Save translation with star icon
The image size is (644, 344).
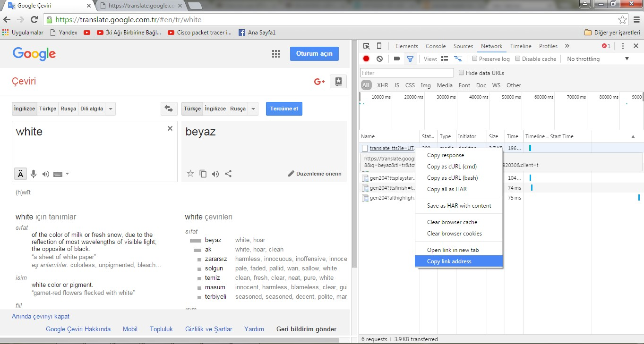coord(190,174)
